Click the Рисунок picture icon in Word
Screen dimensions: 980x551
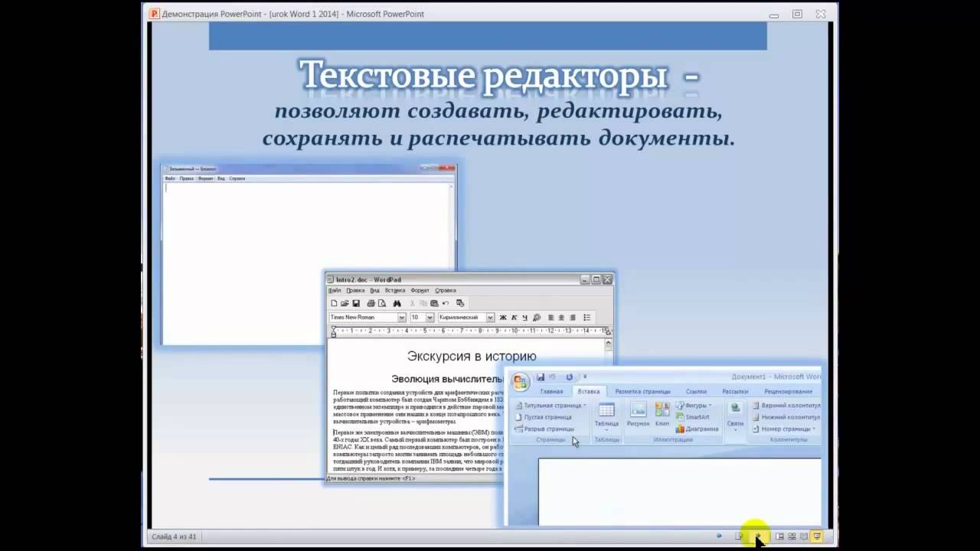(638, 414)
